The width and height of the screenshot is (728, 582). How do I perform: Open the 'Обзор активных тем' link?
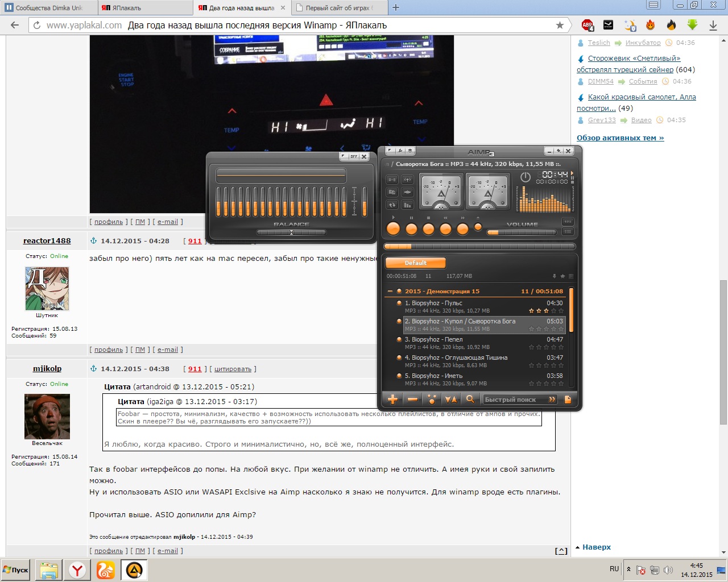click(620, 138)
